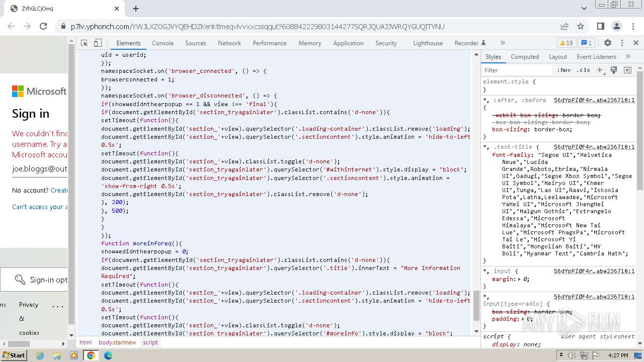Open stylesheet link beside .text-title rule
Screen dimensions: 644x362
594,147
